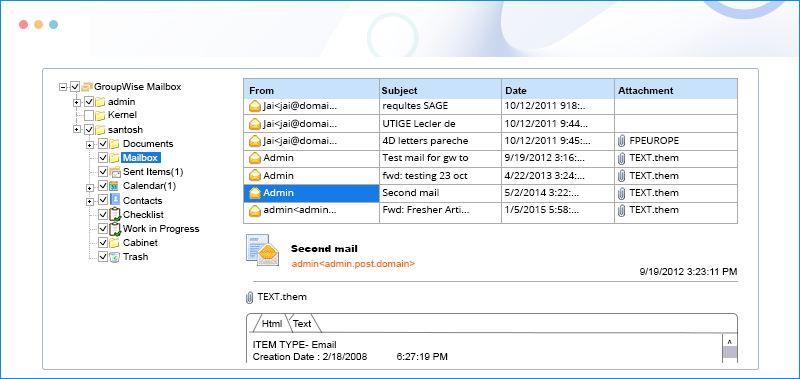This screenshot has width=800, height=379.
Task: Click envelope icon of fwd: testing row
Action: 255,175
